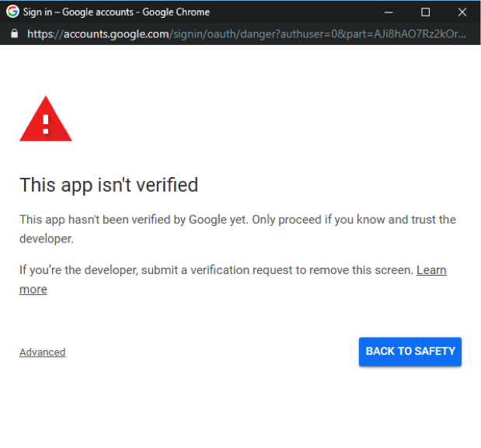Click the "Google Chrome" text in title bar

coord(176,12)
